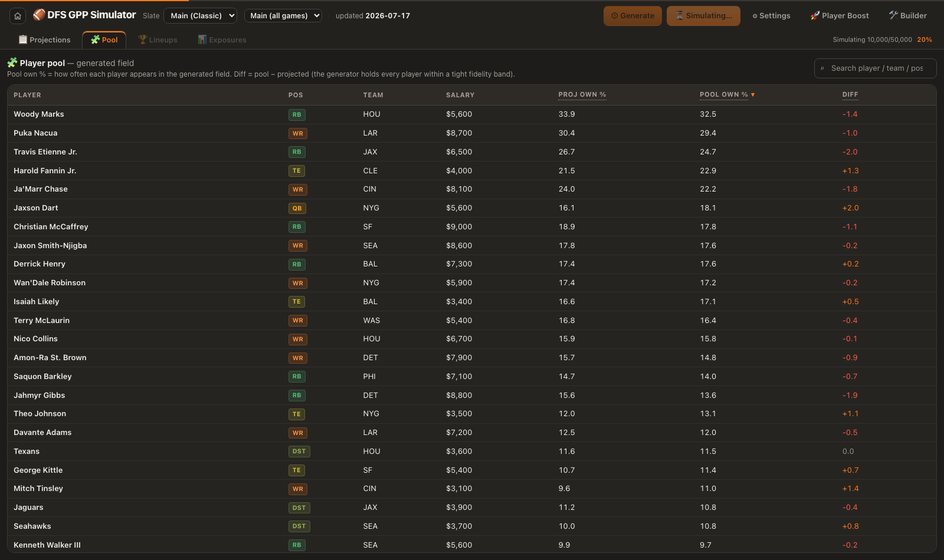Viewport: 944px width, 560px height.
Task: Click WR badge for Nico Collins
Action: [298, 340]
